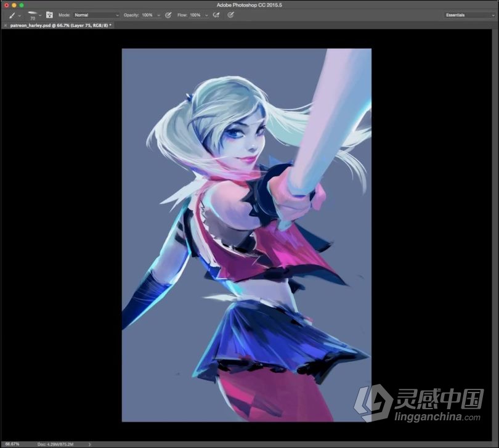Image resolution: width=499 pixels, height=448 pixels.
Task: Close the patreon_harley.psd tab
Action: (5, 25)
